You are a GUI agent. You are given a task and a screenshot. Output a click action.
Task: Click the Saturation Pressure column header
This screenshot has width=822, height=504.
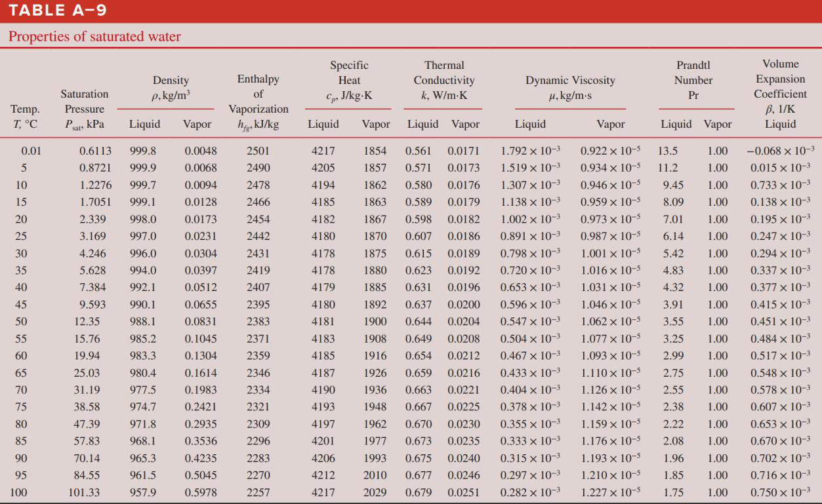click(x=85, y=109)
